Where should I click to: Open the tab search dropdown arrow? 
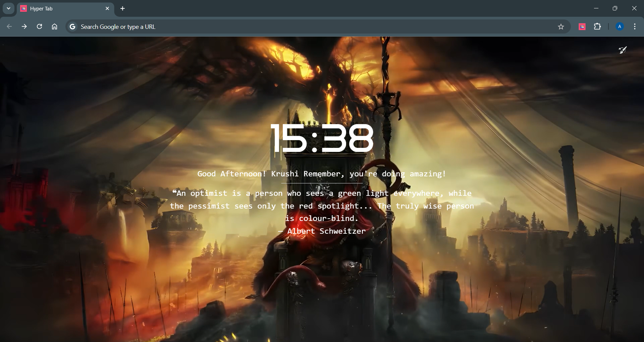tap(8, 8)
